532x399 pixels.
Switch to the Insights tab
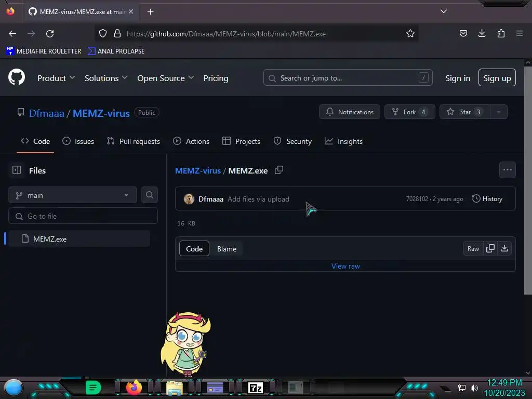pyautogui.click(x=343, y=141)
